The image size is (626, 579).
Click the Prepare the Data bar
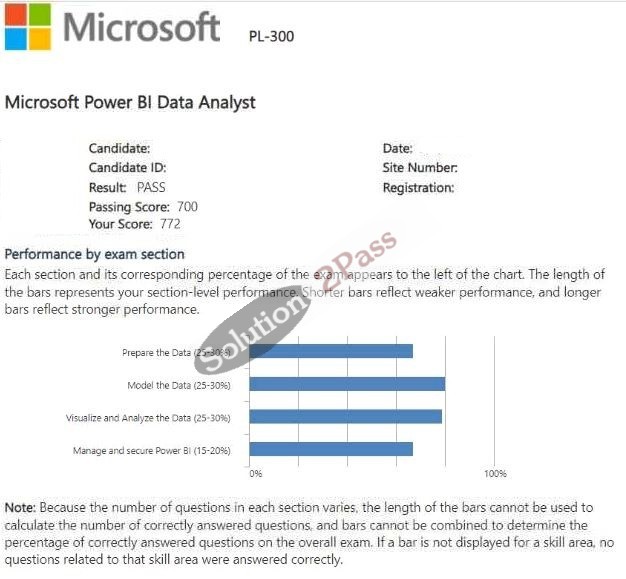pyautogui.click(x=331, y=351)
